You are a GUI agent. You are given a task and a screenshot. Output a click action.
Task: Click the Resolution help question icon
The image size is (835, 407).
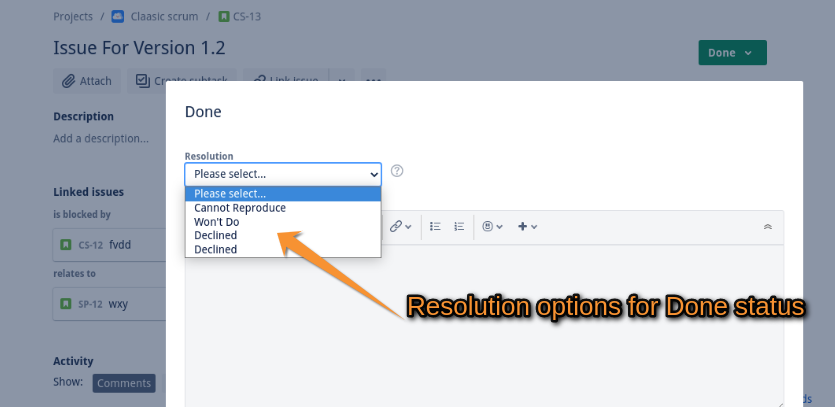pyautogui.click(x=397, y=171)
